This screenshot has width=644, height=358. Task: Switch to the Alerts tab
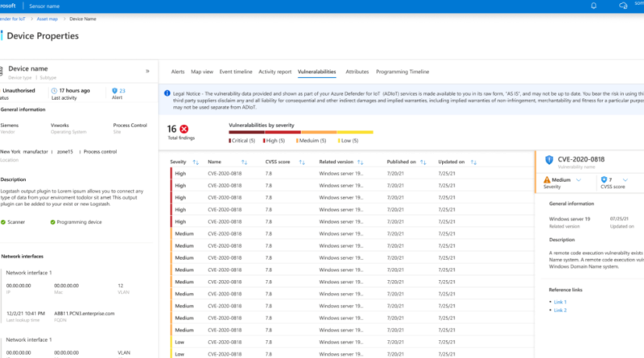pyautogui.click(x=178, y=72)
